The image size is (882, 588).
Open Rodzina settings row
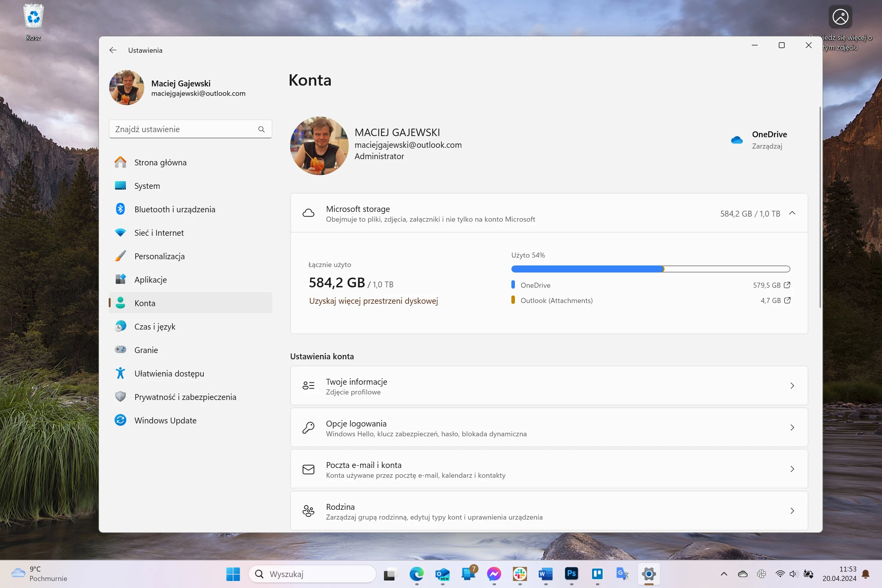click(x=549, y=511)
